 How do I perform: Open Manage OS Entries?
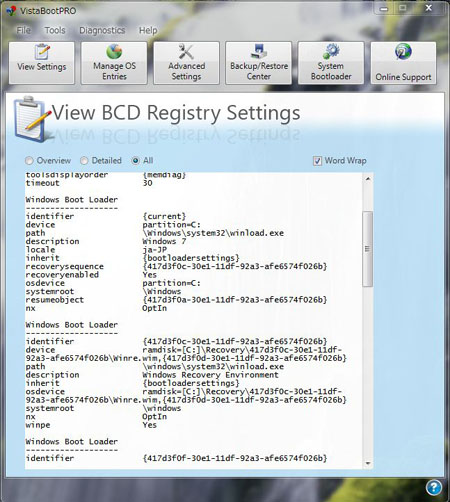point(114,63)
